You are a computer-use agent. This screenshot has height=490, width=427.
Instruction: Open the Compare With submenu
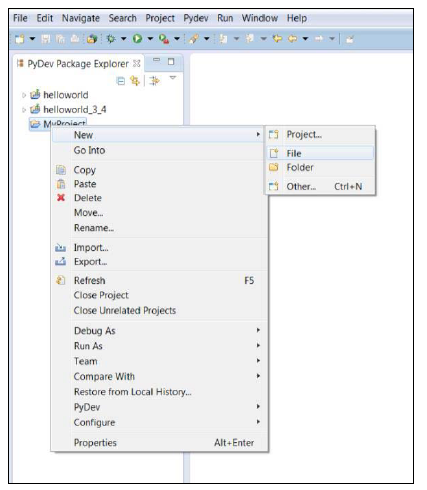(159, 377)
